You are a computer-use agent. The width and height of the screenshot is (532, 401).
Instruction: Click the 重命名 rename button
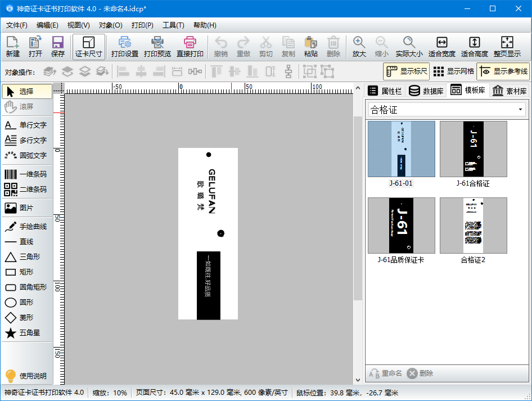point(385,373)
